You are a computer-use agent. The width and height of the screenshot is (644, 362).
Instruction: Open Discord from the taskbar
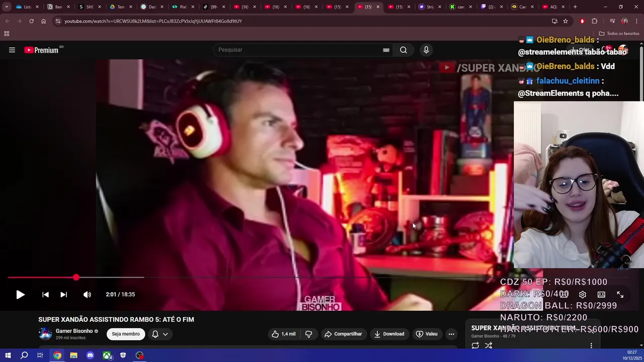[90, 355]
